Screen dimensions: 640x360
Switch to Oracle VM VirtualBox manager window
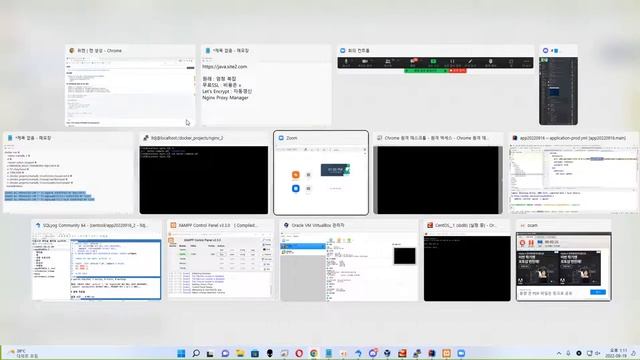coord(349,260)
